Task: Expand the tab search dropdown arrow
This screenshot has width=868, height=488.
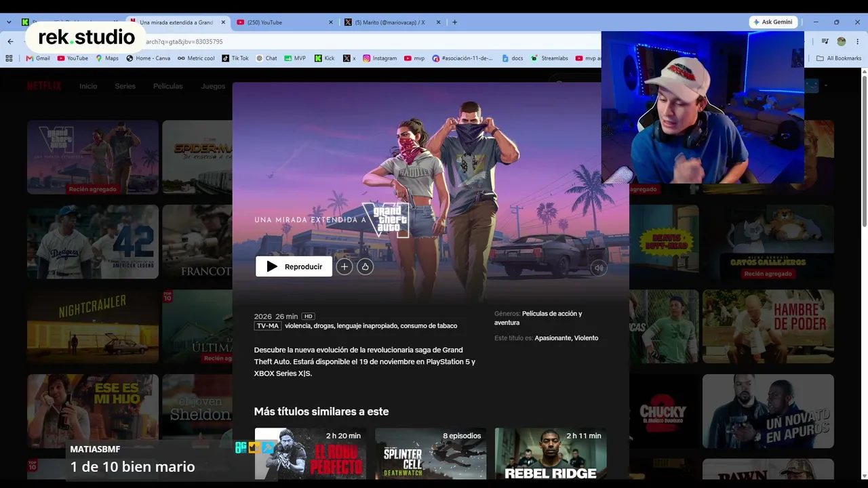Action: tap(9, 22)
